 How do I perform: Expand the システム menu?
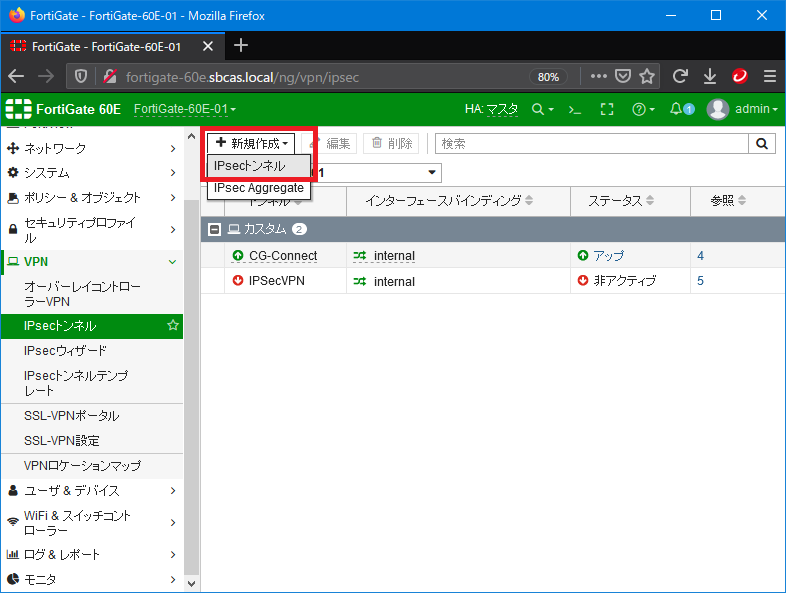92,173
